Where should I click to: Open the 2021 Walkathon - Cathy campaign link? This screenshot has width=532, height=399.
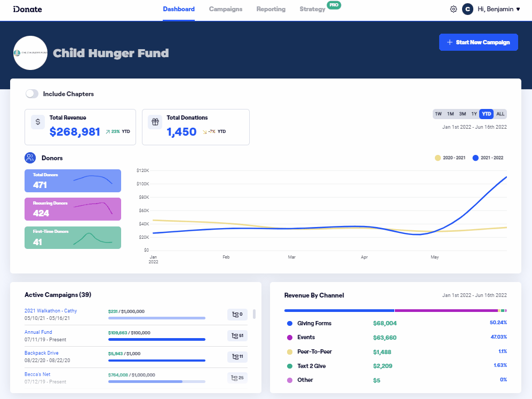[51, 311]
